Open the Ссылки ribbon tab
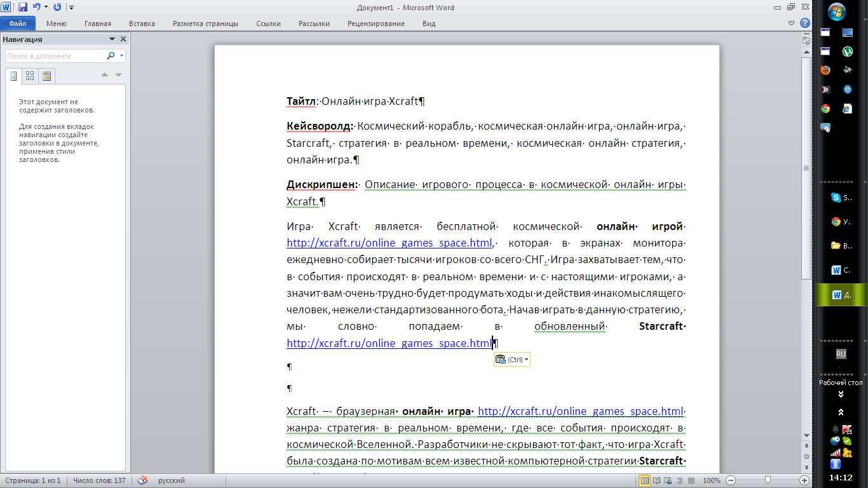This screenshot has width=868, height=488. click(268, 24)
